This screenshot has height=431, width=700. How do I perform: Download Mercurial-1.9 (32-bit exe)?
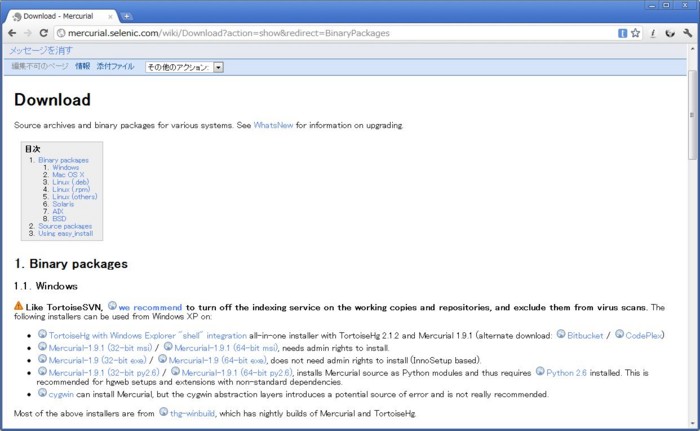coord(97,360)
